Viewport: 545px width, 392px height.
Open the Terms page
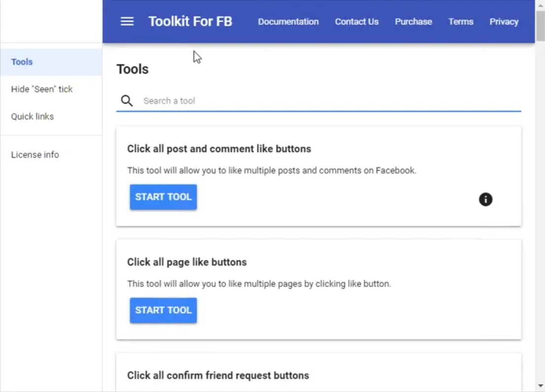(x=461, y=22)
